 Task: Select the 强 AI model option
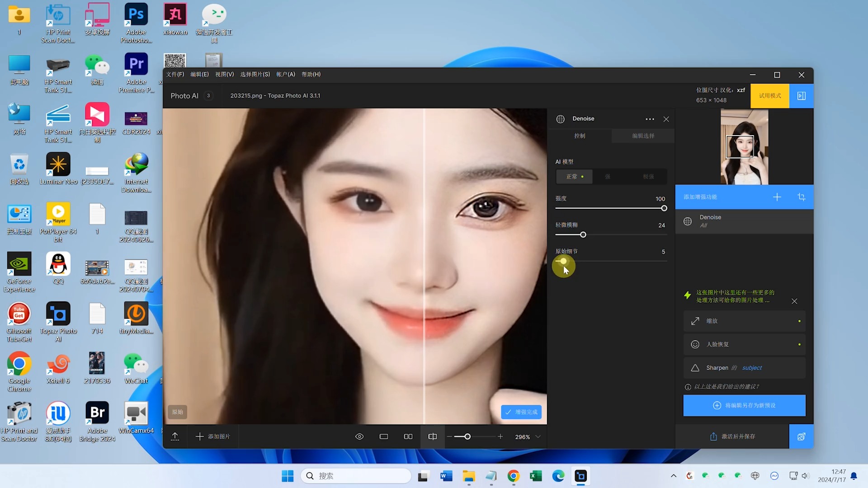point(608,176)
